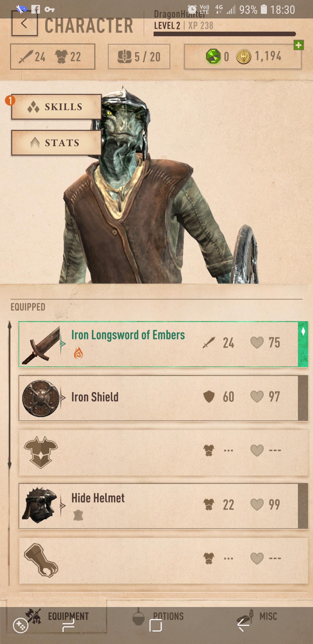Expand the Iron Shield item row
The image size is (313, 644).
point(163,398)
